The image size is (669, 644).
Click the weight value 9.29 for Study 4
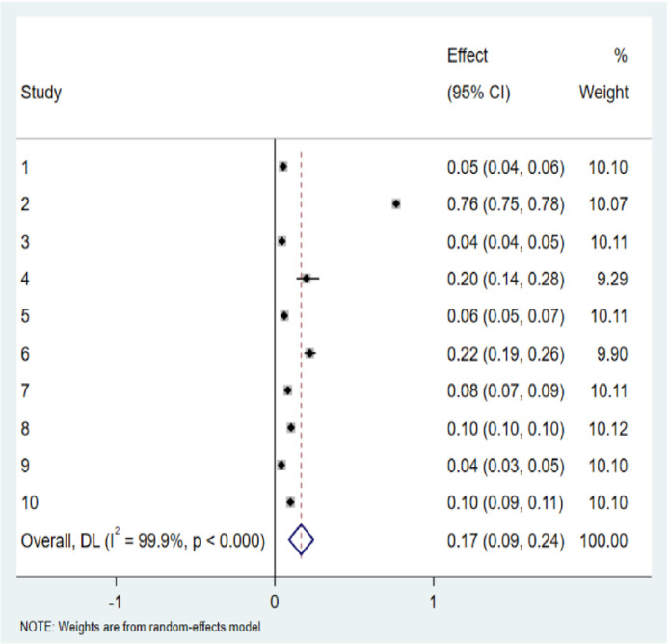tap(611, 279)
